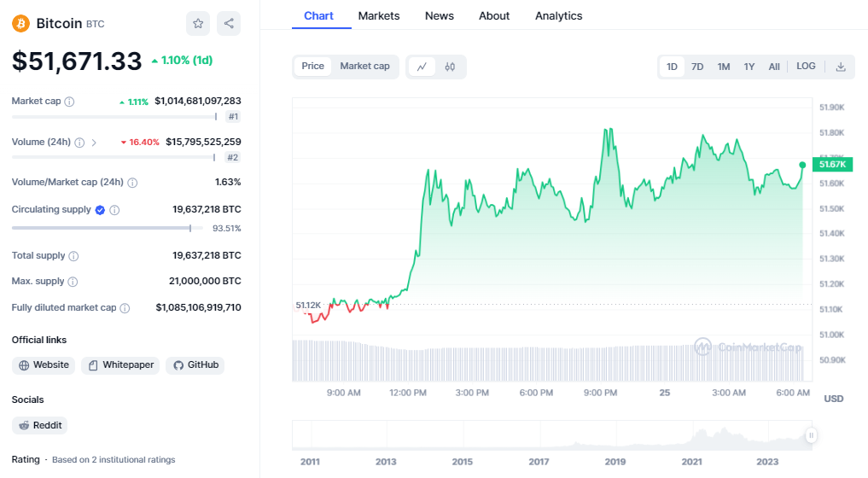The height and width of the screenshot is (478, 868).
Task: Open the Reddit social link
Action: (40, 425)
